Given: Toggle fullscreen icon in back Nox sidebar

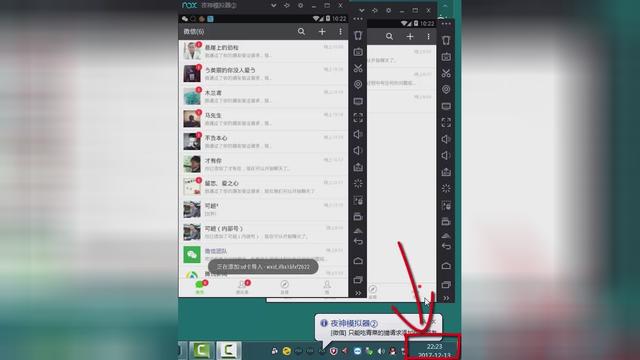Looking at the screenshot, I should click(446, 122).
